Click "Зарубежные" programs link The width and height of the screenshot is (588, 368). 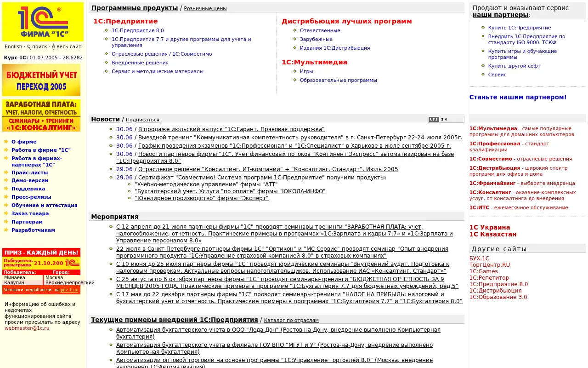316,39
